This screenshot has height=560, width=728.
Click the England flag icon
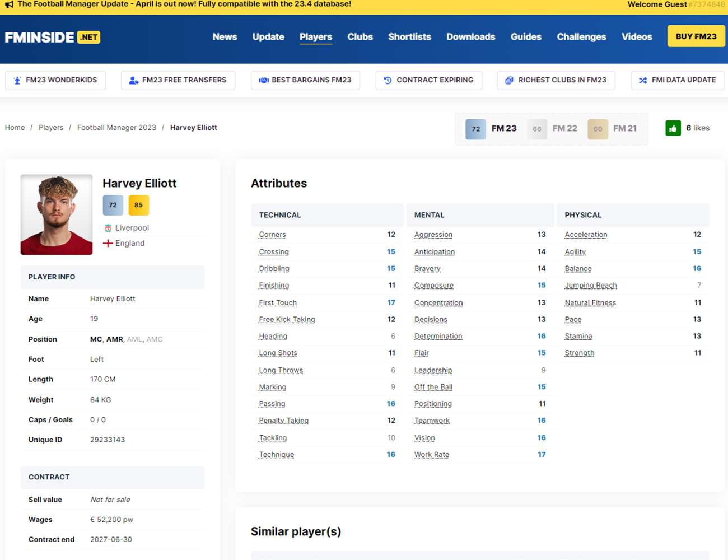[x=108, y=243]
